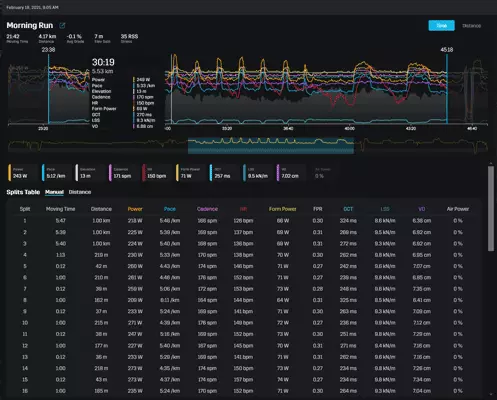
Task: Click the FPR column header
Action: (318, 209)
